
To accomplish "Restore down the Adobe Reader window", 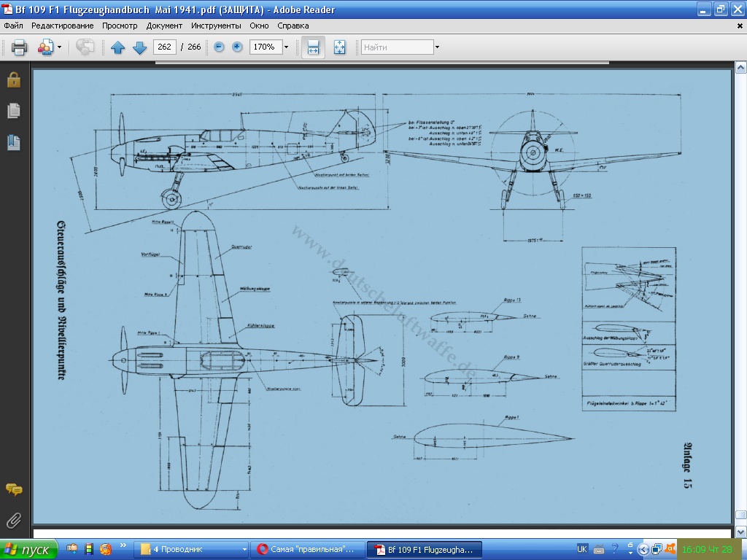I will [x=721, y=9].
